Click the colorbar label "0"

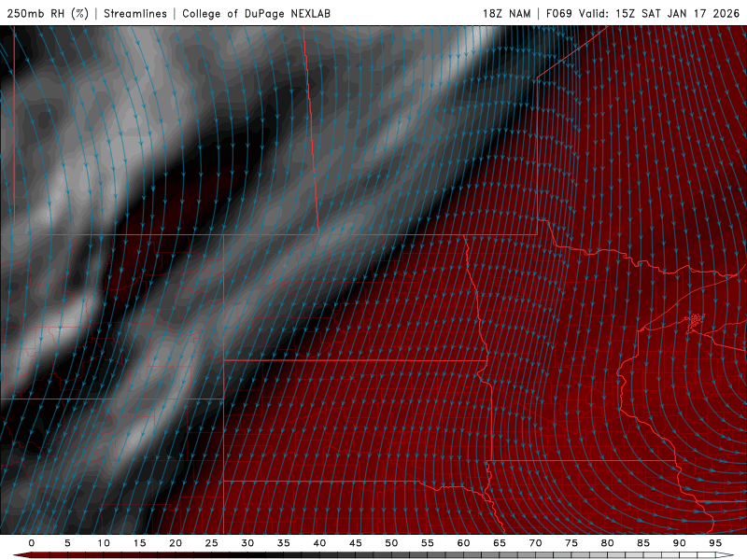(x=32, y=543)
